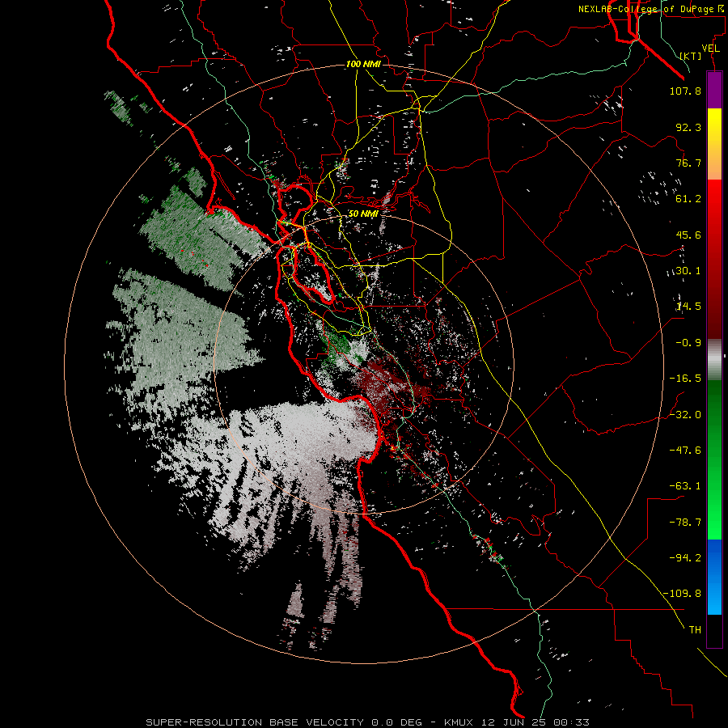Click the -109.8 velocity scale value

(x=682, y=594)
